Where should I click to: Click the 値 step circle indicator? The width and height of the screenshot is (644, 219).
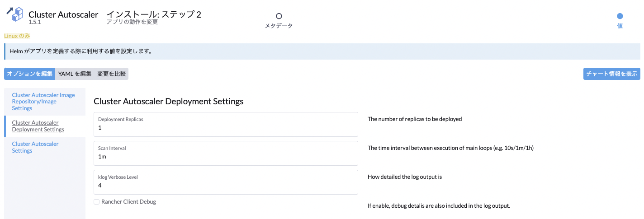(620, 16)
